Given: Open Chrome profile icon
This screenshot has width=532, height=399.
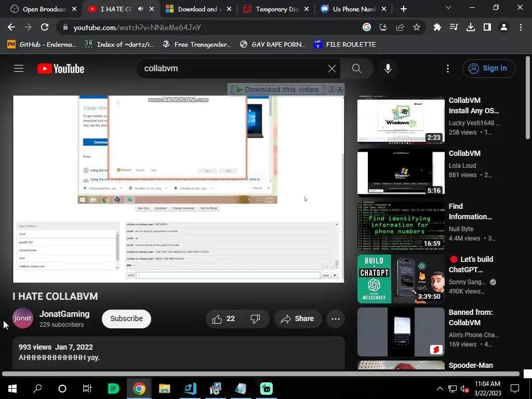Looking at the screenshot, I should (x=504, y=27).
